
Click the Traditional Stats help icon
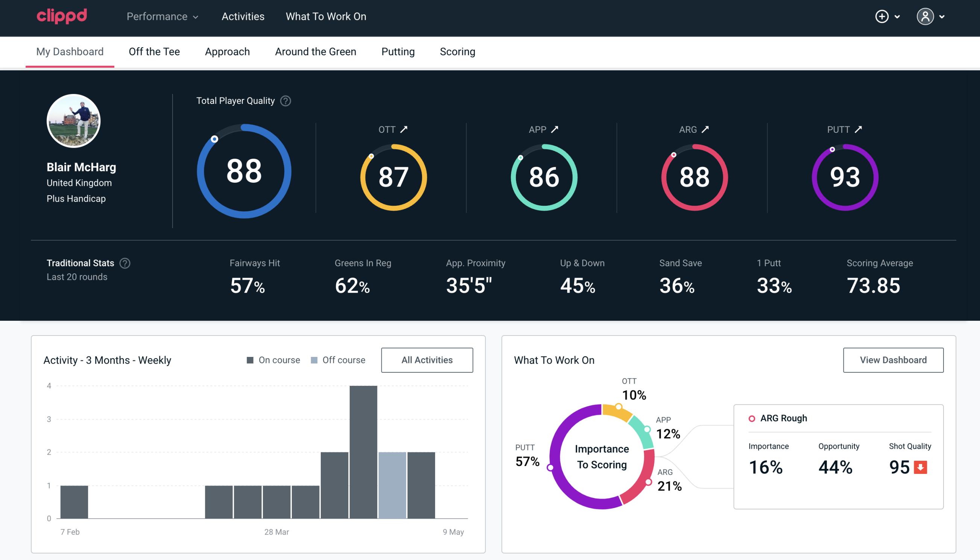[x=126, y=263]
